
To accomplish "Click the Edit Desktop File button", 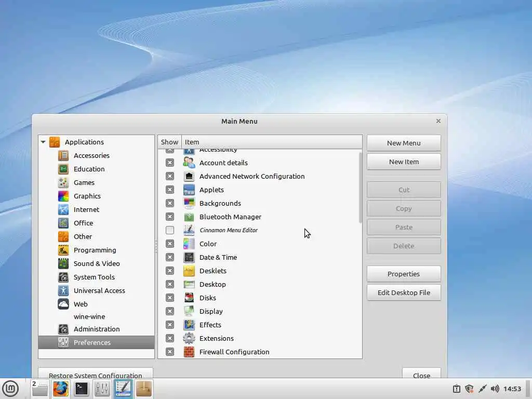I will pos(404,292).
